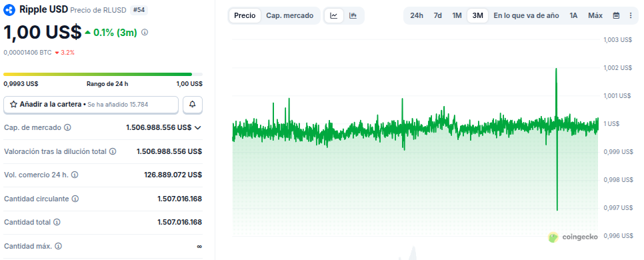The height and width of the screenshot is (260, 644).
Task: Set chart range to 1A
Action: click(x=573, y=15)
